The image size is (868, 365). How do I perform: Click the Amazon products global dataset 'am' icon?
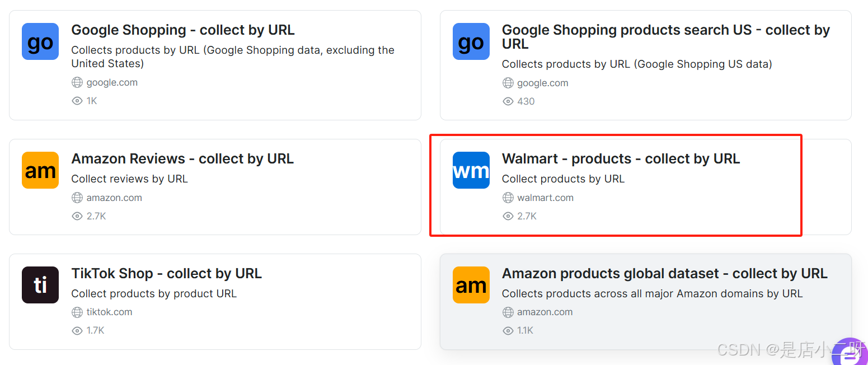click(471, 285)
